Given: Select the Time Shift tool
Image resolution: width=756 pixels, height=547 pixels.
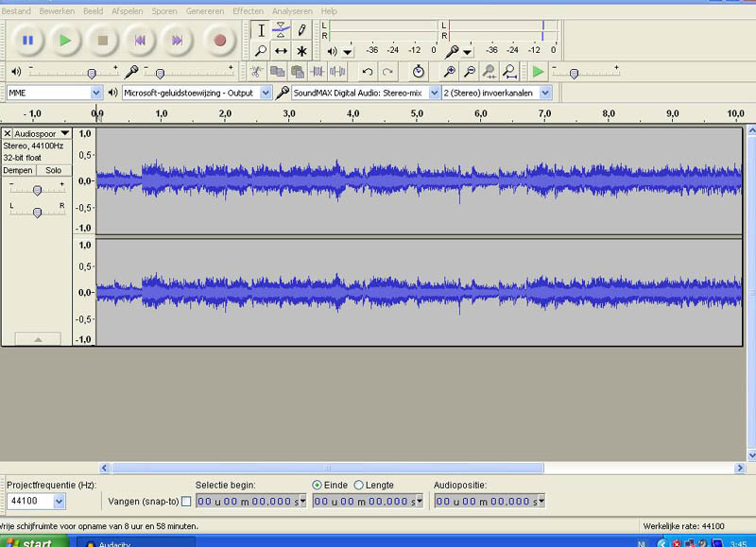Looking at the screenshot, I should [281, 51].
